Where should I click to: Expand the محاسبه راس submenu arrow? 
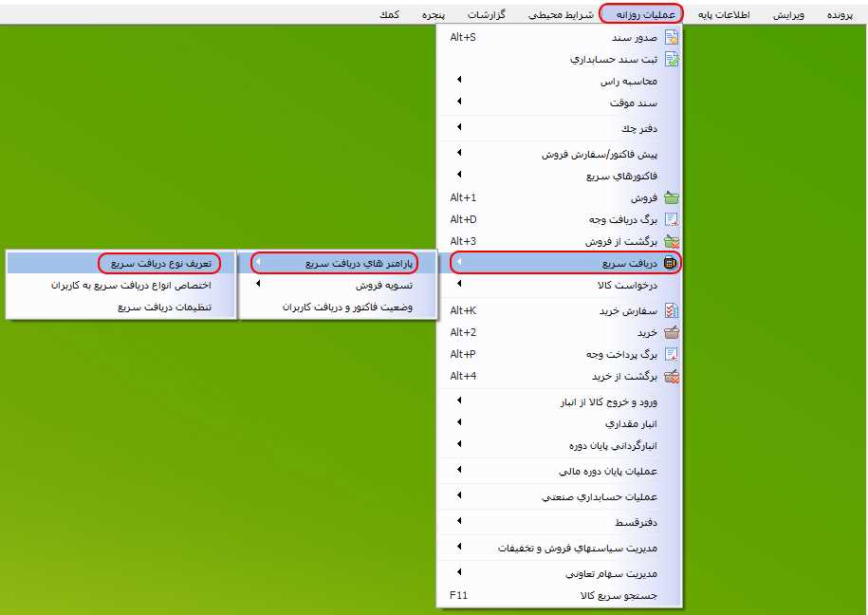459,81
